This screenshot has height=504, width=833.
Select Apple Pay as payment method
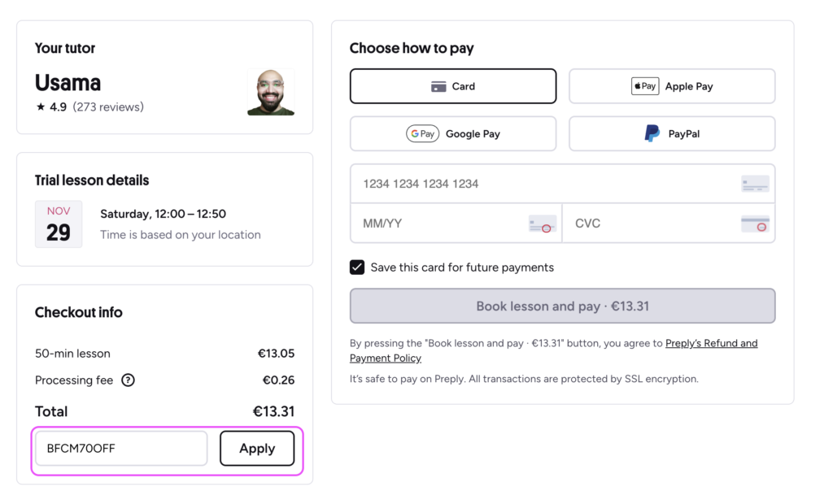672,86
